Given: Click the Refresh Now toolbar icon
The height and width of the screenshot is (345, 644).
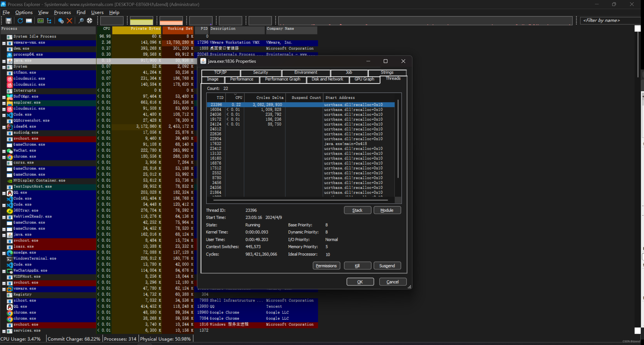Looking at the screenshot, I should (20, 21).
